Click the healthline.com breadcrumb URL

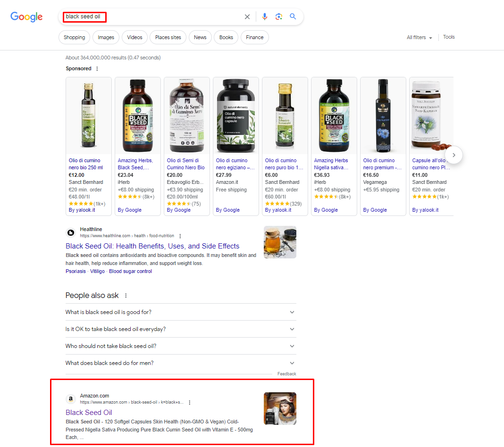pos(127,236)
